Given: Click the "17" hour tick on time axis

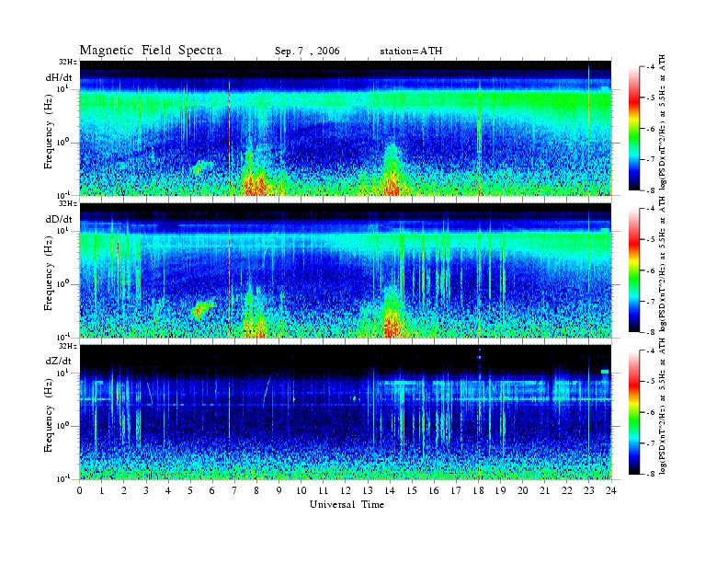Looking at the screenshot, I should pyautogui.click(x=456, y=491).
